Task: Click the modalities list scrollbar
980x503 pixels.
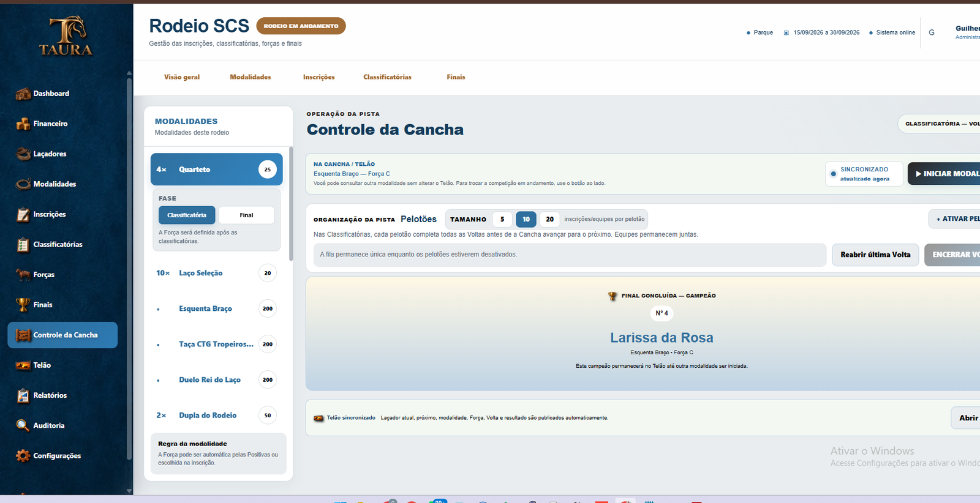Action: coord(291,204)
